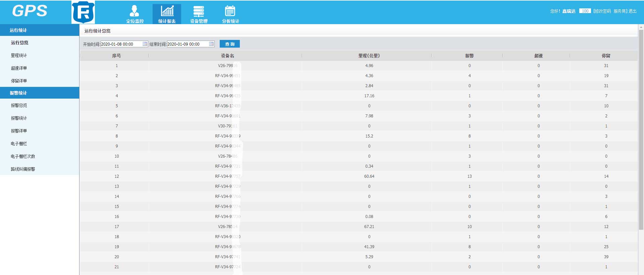Viewport: 644px width, 275px height.
Task: Sort by 里程(公里) column header
Action: [369, 56]
